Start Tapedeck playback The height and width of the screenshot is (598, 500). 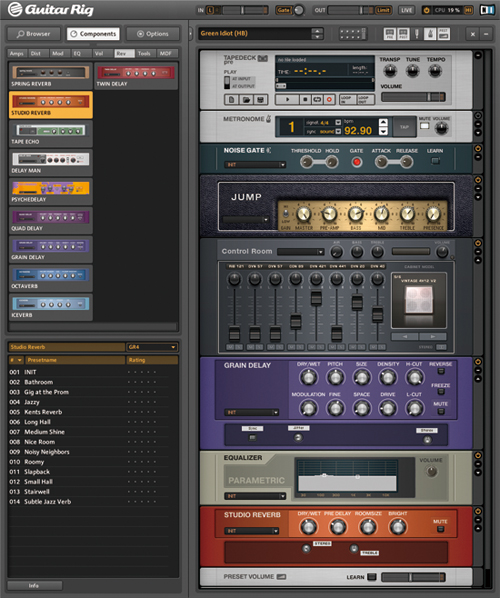[287, 100]
